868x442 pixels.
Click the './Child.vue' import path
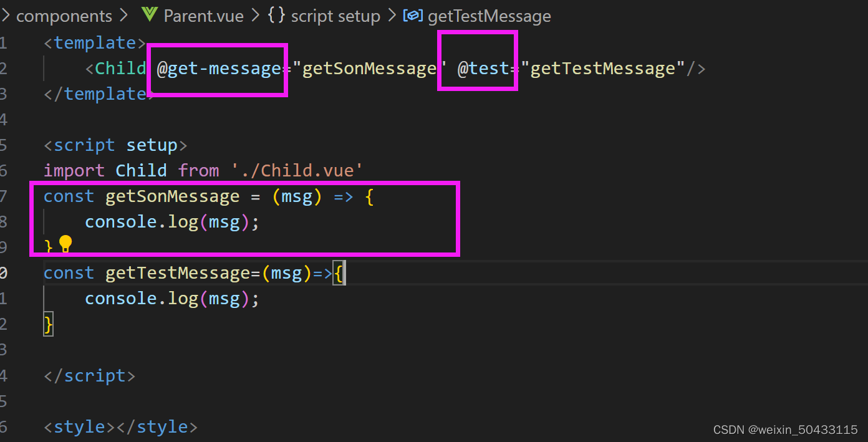297,170
